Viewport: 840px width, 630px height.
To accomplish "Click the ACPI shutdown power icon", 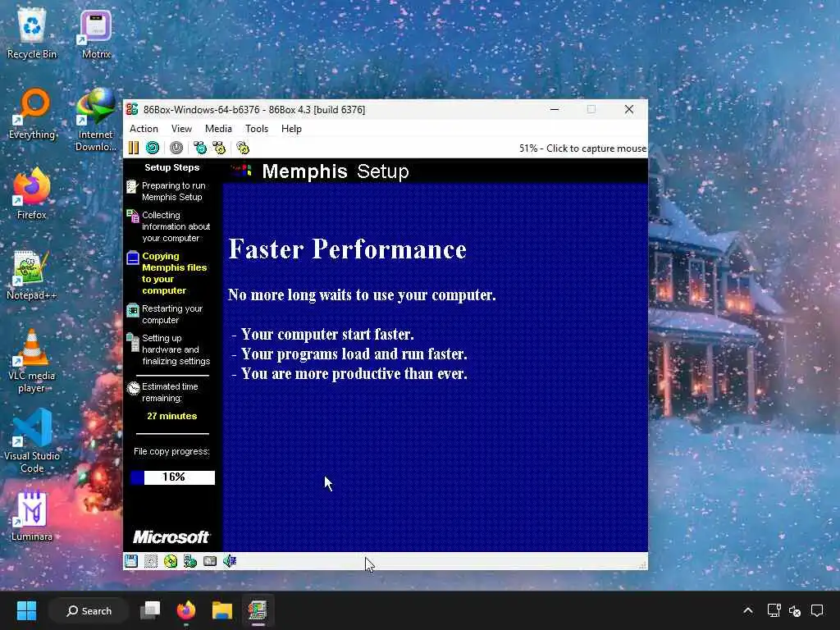I will click(x=176, y=148).
